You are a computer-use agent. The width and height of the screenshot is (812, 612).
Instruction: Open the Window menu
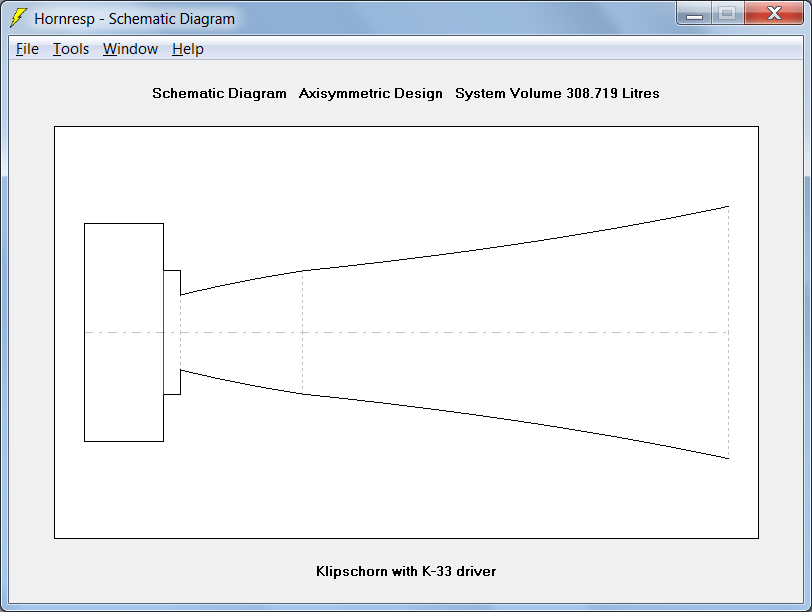click(130, 49)
